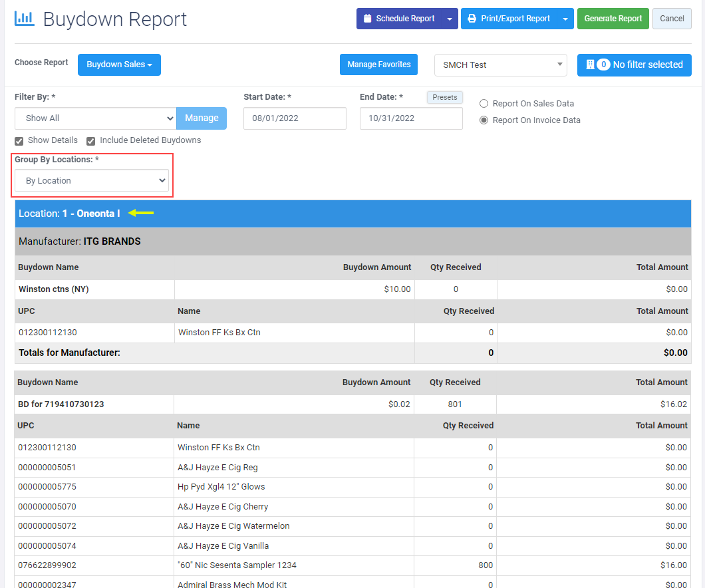Viewport: 705px width, 588px height.
Task: Click the Schedule Report button
Action: pos(399,19)
